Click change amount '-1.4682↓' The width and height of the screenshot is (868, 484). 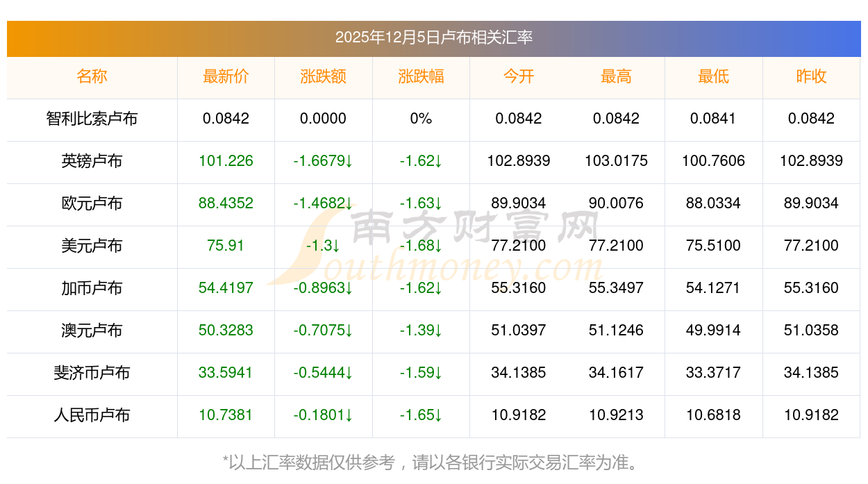coord(324,203)
